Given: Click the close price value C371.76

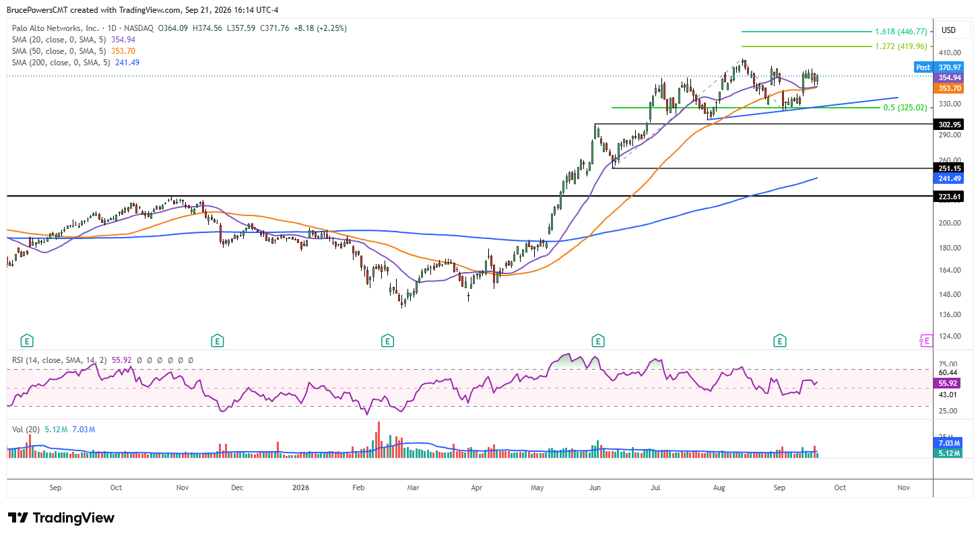Looking at the screenshot, I should coord(274,28).
